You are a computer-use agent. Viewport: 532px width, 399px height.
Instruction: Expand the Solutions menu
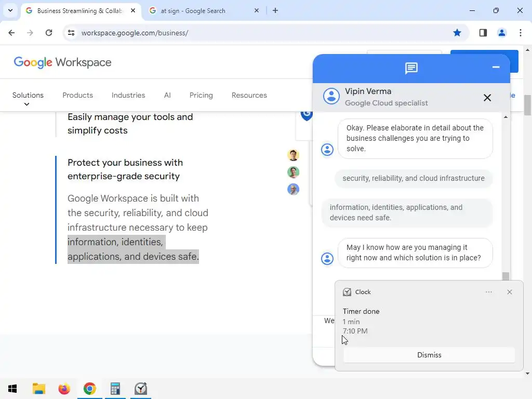(x=28, y=98)
